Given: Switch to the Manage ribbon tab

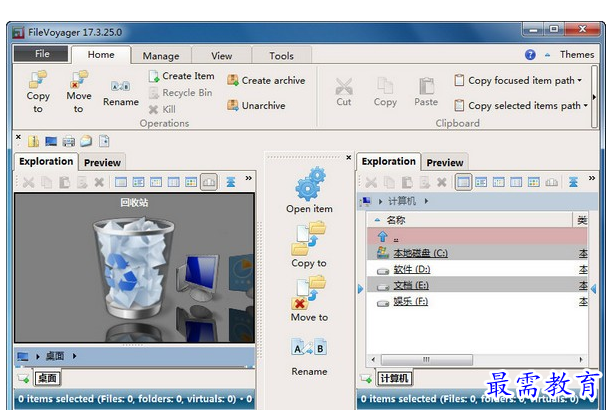Looking at the screenshot, I should 161,56.
